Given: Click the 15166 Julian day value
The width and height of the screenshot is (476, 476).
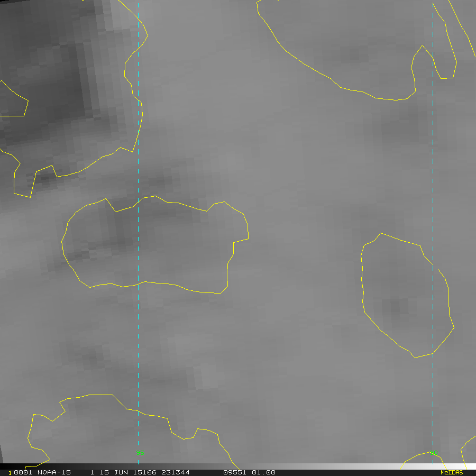Looking at the screenshot, I should point(145,472).
